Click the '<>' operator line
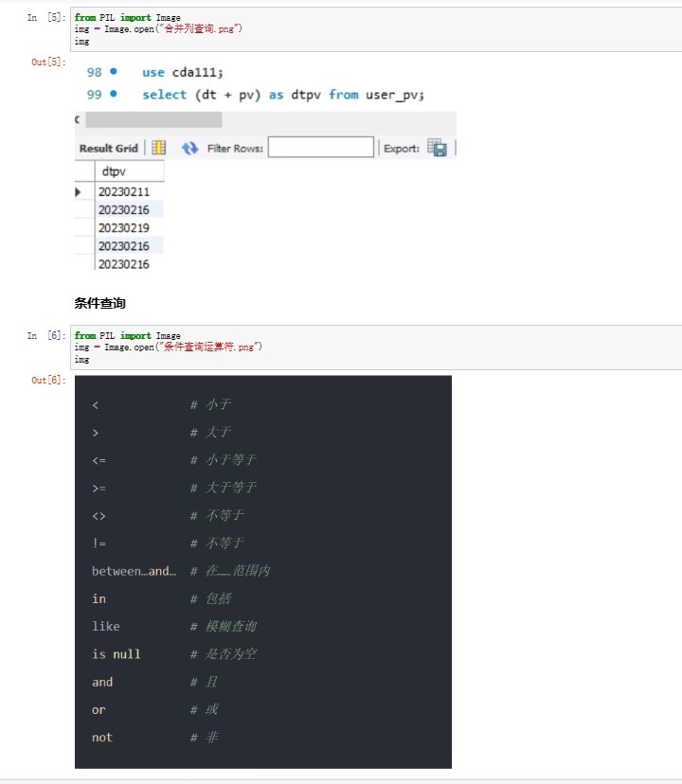 [99, 515]
